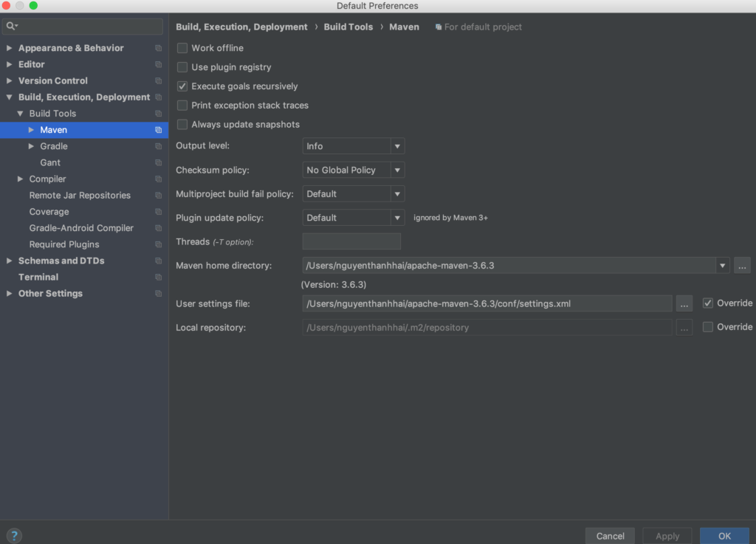The image size is (756, 544).
Task: Select Build Tools in the breadcrumb
Action: pos(347,27)
